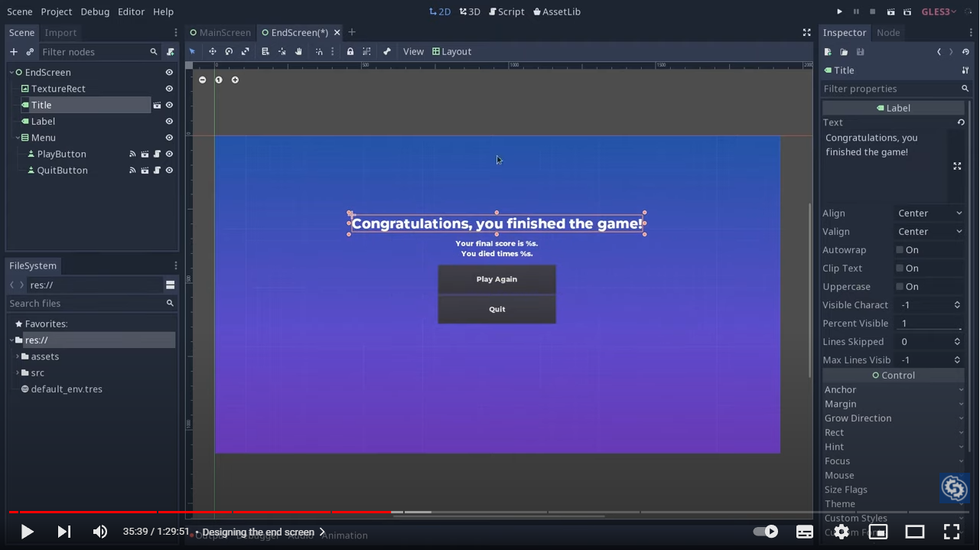This screenshot has width=980, height=550.
Task: Switch to the Node dock tab
Action: (x=888, y=32)
